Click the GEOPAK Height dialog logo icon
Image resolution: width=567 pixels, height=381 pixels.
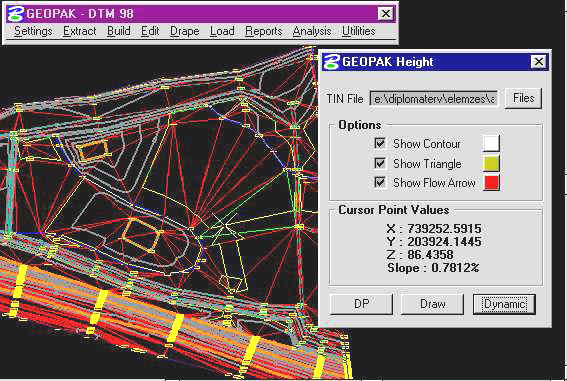[331, 61]
